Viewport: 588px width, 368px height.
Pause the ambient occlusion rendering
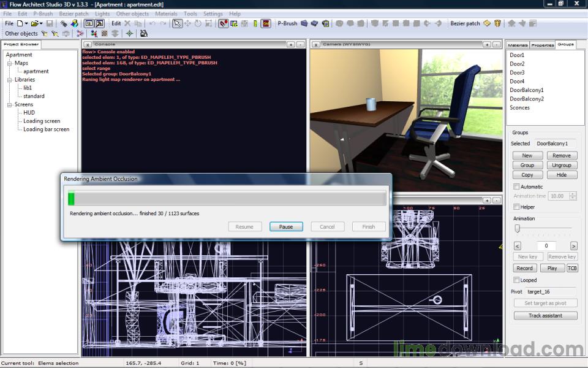tap(286, 227)
